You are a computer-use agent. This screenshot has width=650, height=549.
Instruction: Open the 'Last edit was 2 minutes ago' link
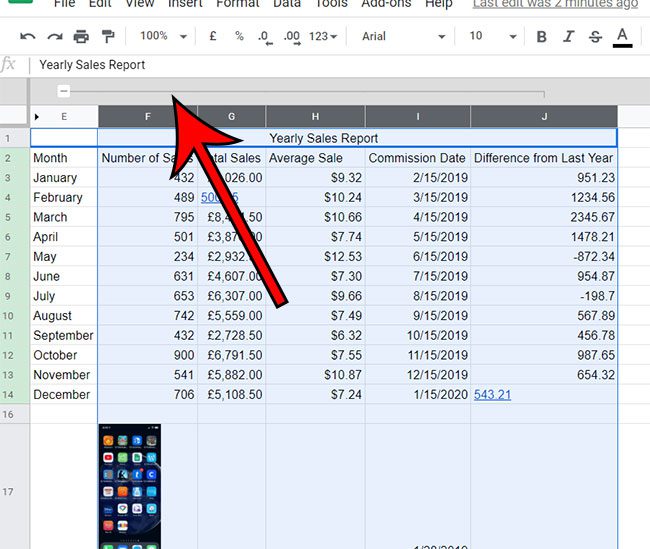tap(555, 4)
